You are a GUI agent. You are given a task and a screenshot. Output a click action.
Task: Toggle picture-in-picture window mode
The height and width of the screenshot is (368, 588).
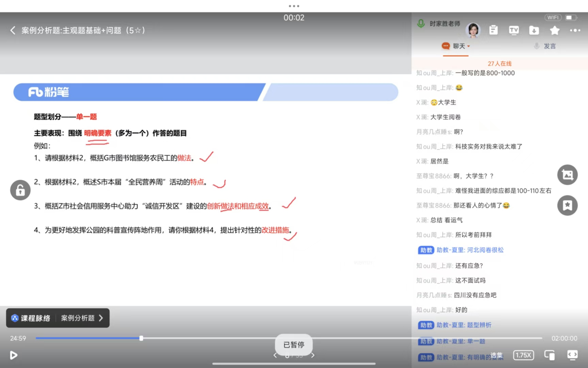(x=549, y=355)
